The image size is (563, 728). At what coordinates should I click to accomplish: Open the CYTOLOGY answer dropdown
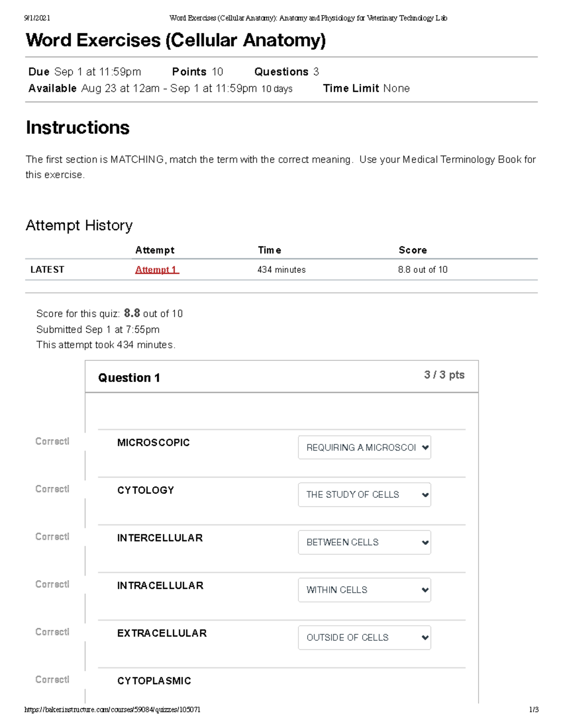click(x=364, y=495)
